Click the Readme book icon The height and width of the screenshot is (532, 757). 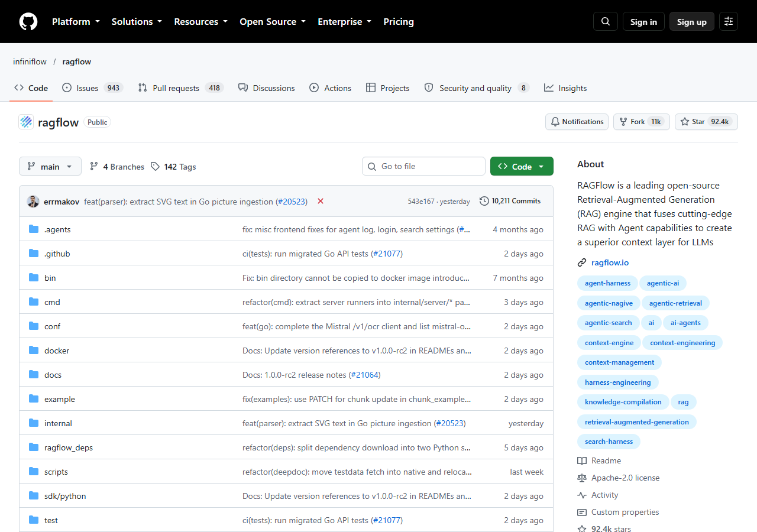pos(582,461)
